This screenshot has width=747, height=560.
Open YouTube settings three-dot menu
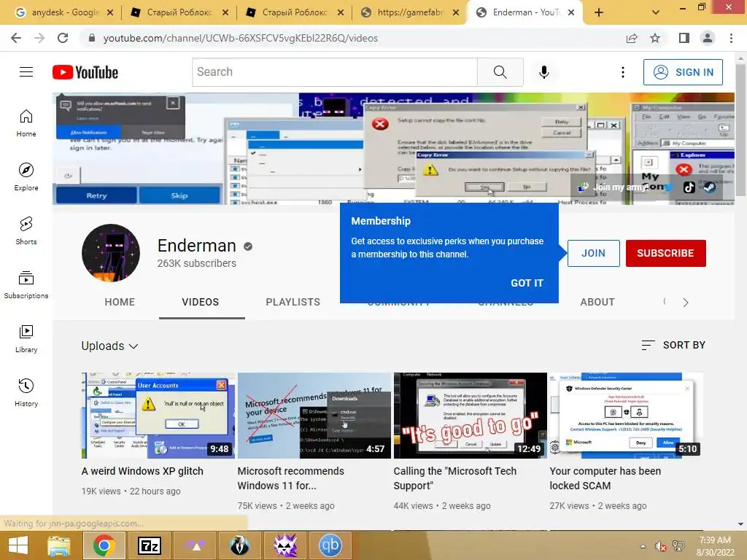click(x=623, y=72)
